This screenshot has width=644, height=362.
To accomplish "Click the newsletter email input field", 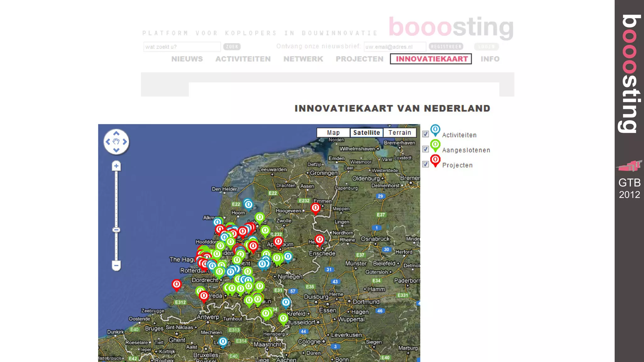I will [395, 47].
